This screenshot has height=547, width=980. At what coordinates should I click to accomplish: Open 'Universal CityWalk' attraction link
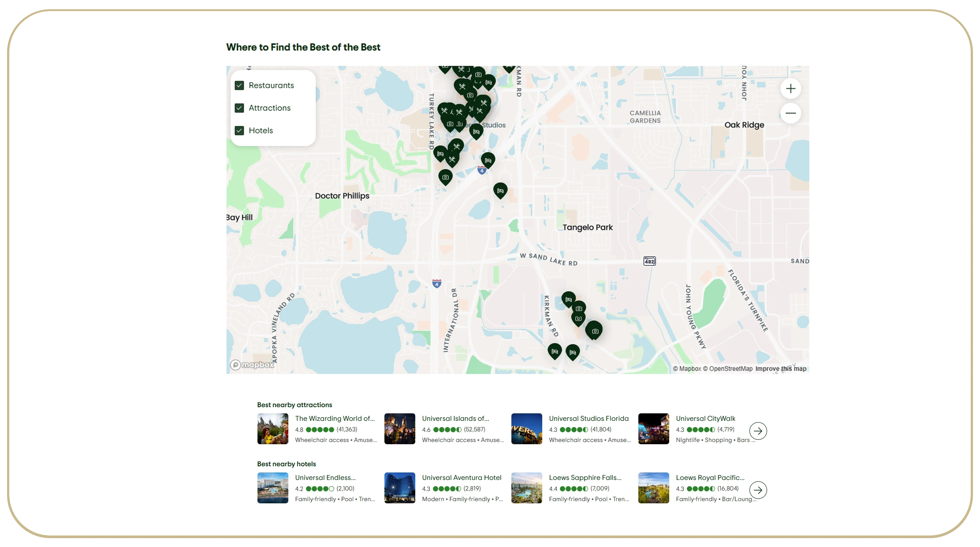(x=706, y=419)
